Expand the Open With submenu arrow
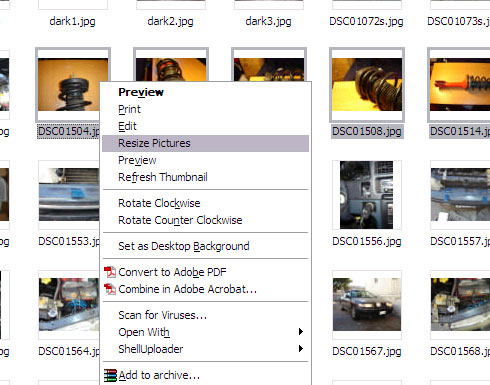This screenshot has width=490, height=385. coord(301,332)
